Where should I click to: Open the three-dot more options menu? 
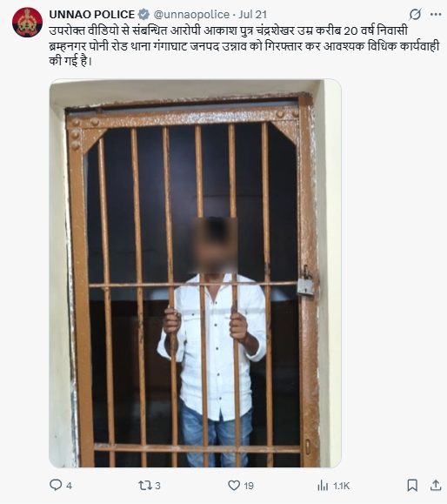[436, 15]
